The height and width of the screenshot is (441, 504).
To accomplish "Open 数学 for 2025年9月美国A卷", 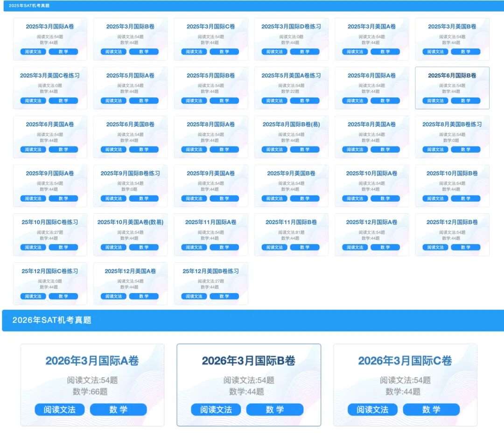I will (224, 199).
